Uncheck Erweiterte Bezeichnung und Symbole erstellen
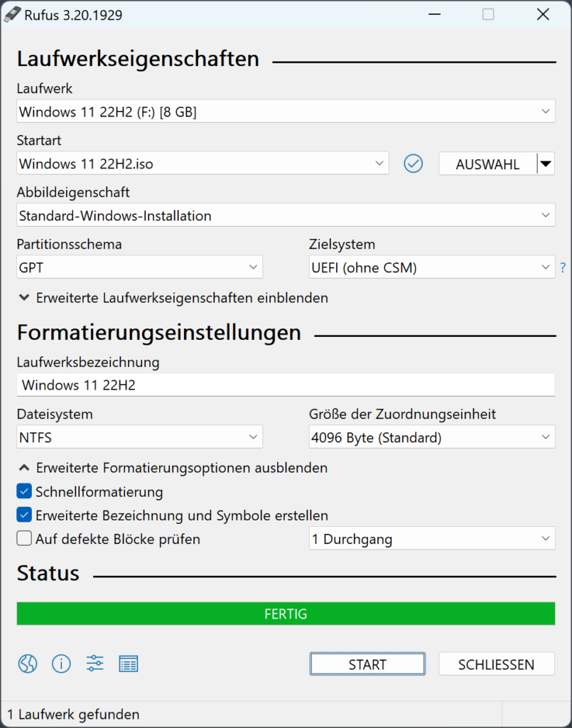 coord(23,515)
